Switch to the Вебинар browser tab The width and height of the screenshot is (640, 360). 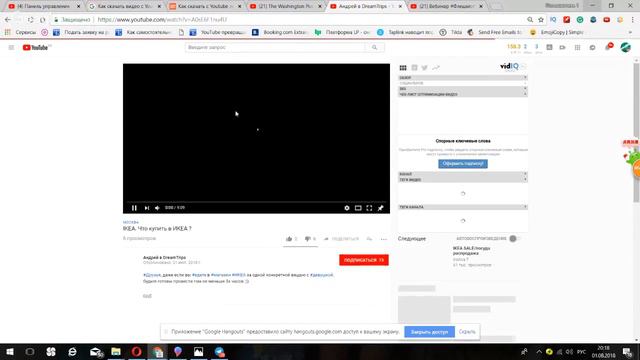(x=447, y=7)
